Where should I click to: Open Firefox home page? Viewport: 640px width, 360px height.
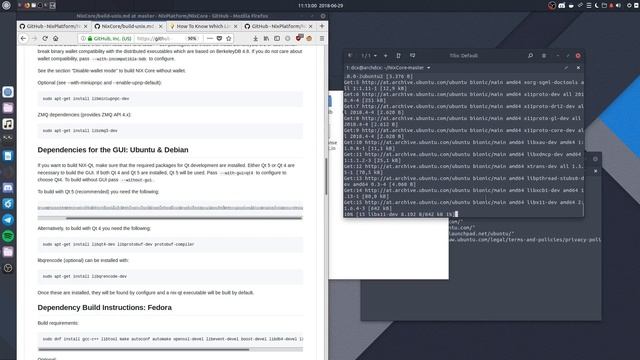pyautogui.click(x=56, y=38)
